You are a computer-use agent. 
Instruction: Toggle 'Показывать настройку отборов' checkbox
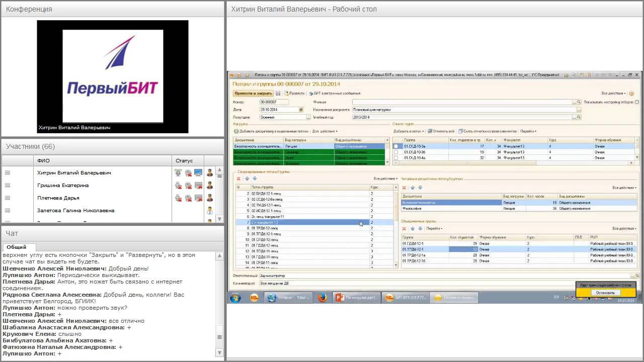pos(637,102)
